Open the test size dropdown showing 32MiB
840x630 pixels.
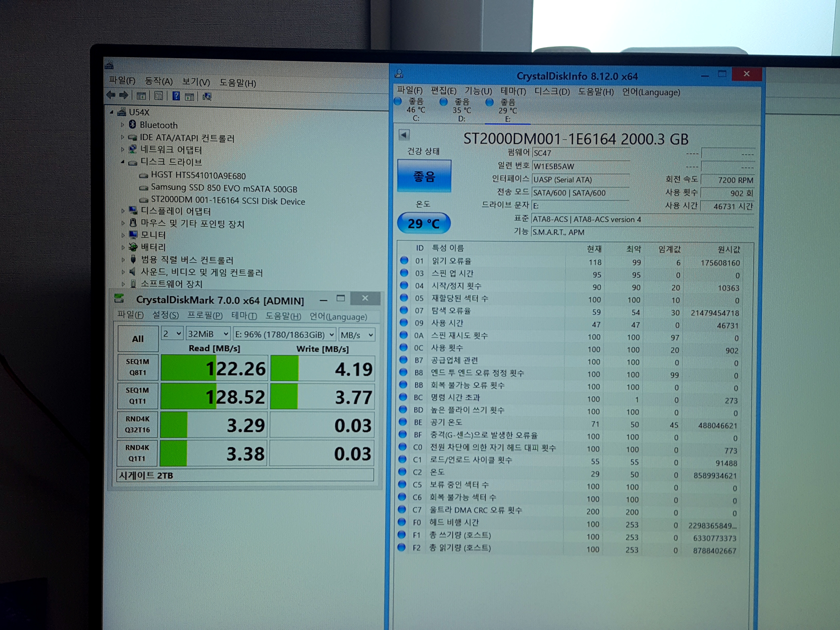pyautogui.click(x=208, y=334)
